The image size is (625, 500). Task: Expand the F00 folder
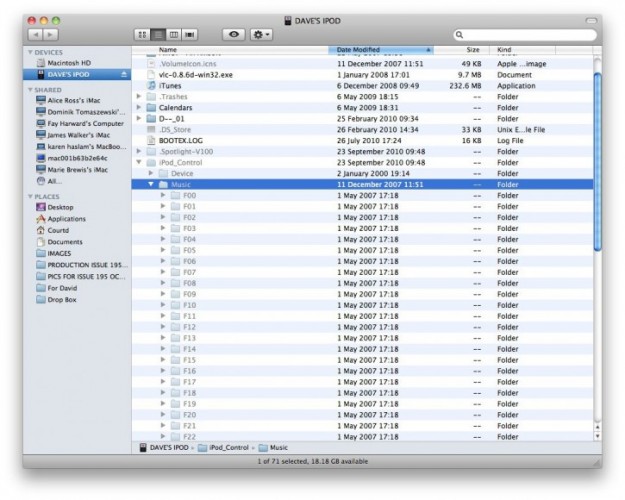point(163,195)
